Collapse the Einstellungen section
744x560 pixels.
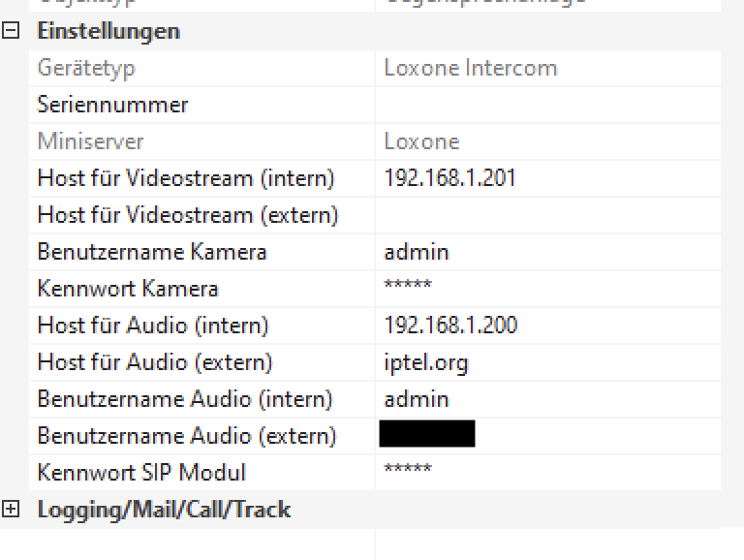click(x=12, y=30)
